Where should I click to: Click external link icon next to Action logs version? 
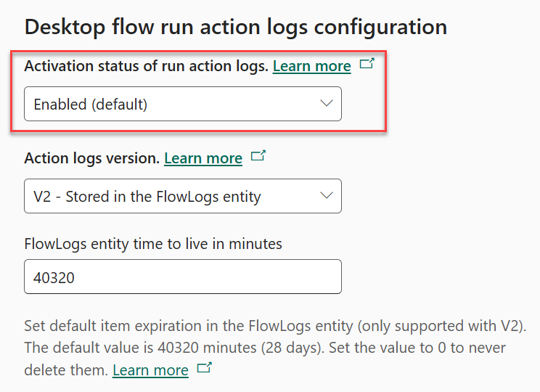(x=258, y=155)
